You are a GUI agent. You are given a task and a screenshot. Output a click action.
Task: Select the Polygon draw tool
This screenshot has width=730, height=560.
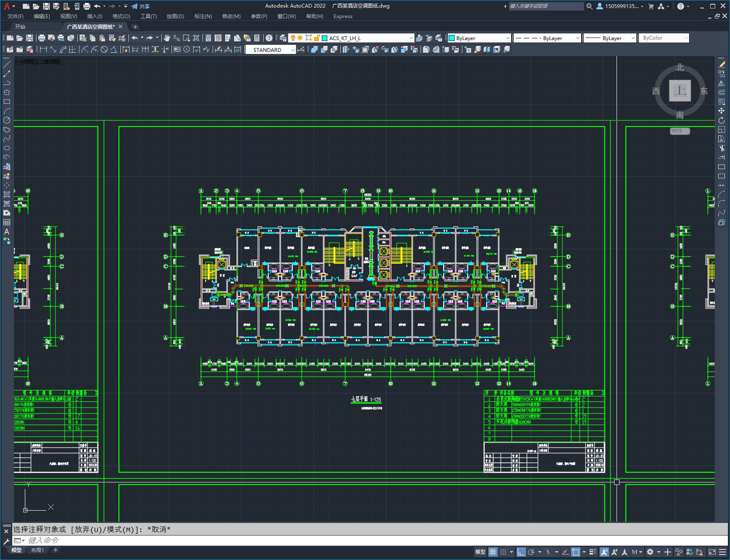7,92
